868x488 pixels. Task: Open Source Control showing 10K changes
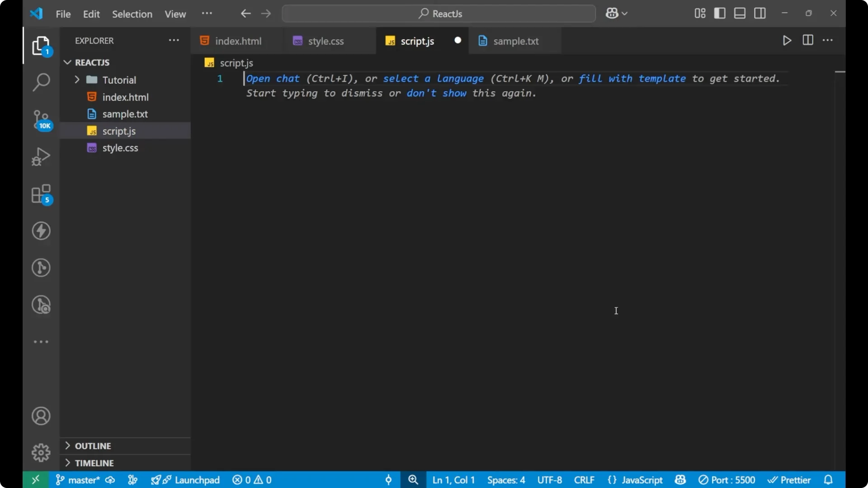pyautogui.click(x=41, y=120)
